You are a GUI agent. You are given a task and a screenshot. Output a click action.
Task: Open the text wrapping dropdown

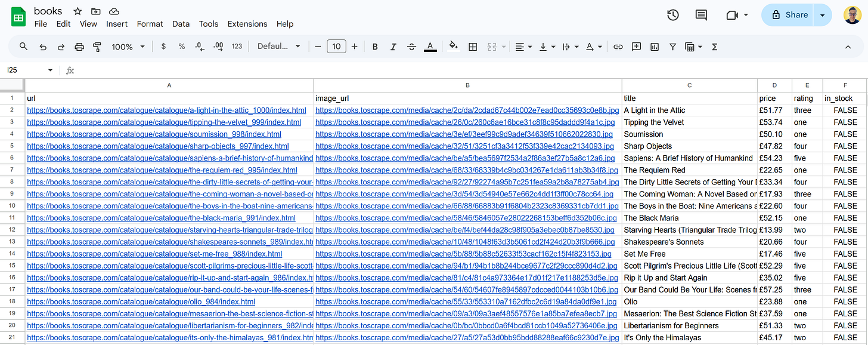[570, 47]
